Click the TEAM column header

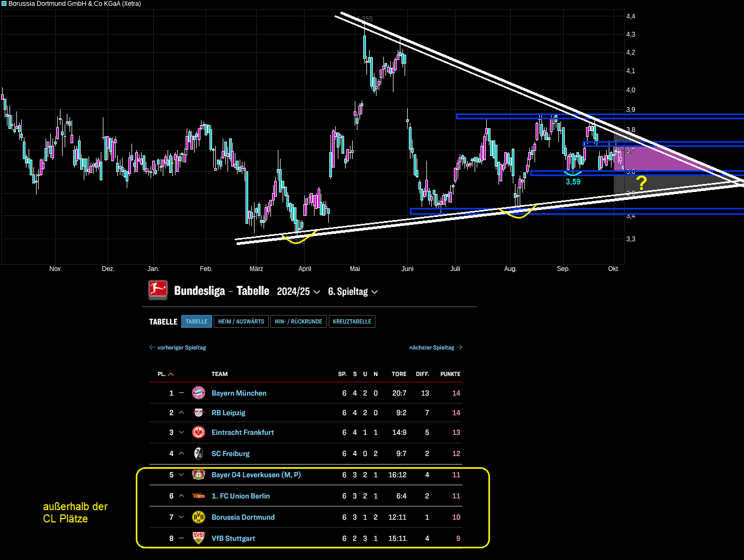[220, 374]
